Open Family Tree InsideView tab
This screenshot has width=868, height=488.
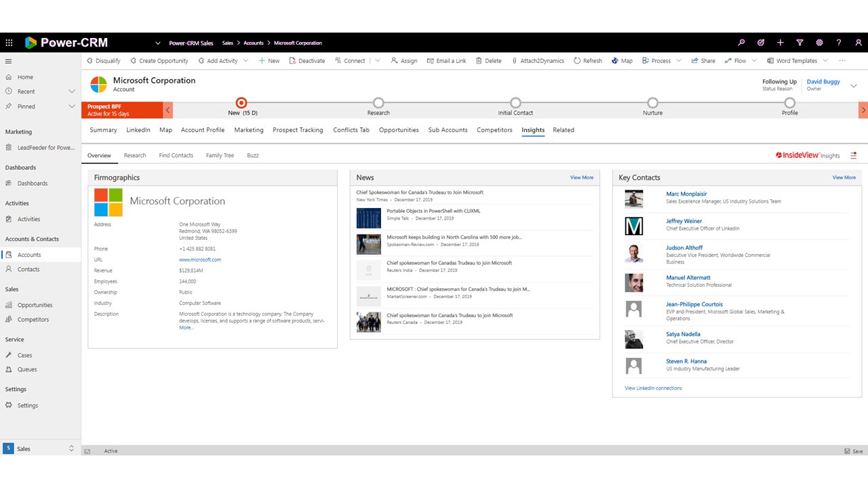click(220, 155)
